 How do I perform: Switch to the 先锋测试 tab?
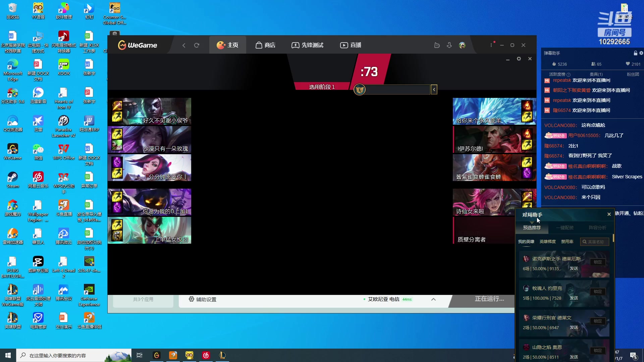307,45
